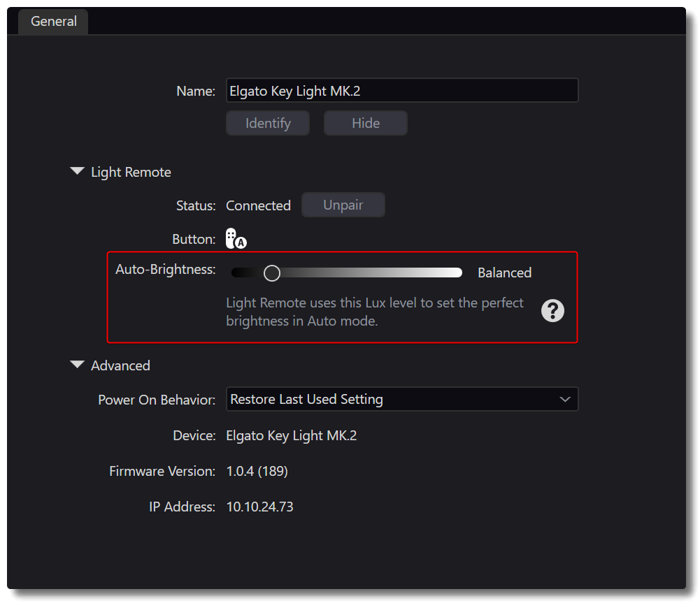Switch to the General tab
Screen dimensions: 700x603
pyautogui.click(x=54, y=21)
